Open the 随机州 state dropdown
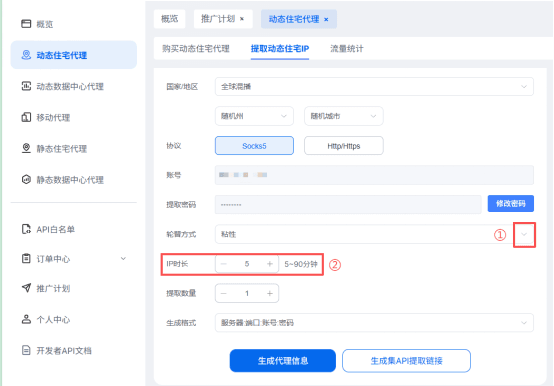The width and height of the screenshot is (554, 386). click(x=254, y=116)
